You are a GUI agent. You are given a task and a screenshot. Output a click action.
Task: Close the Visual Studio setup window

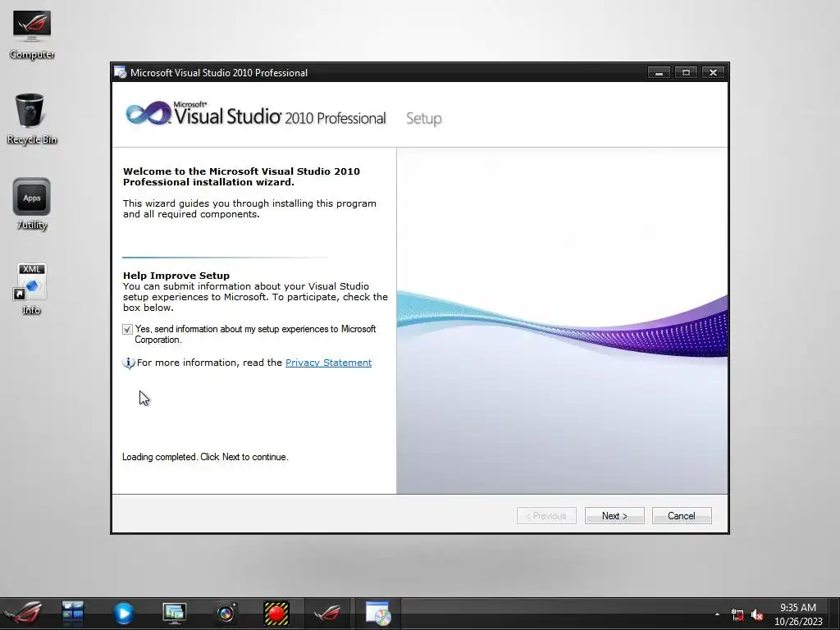[x=713, y=72]
